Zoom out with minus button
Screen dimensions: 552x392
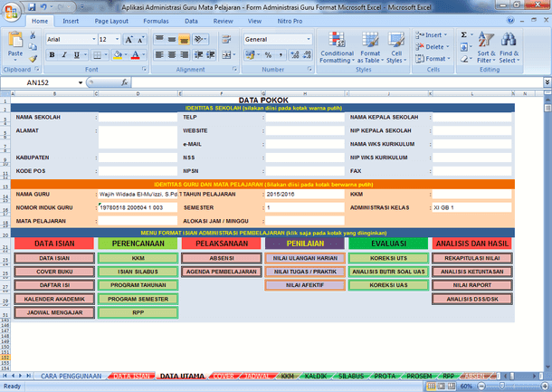click(482, 386)
